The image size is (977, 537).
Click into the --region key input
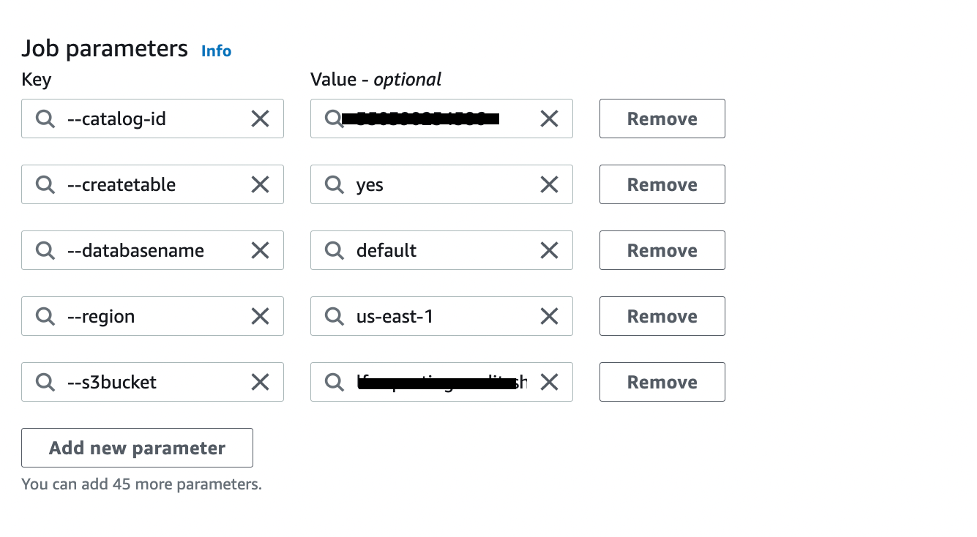[x=150, y=317]
